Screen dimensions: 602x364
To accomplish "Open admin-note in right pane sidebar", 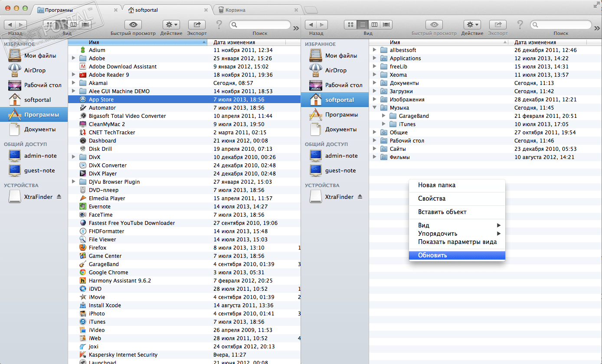I will tap(334, 156).
